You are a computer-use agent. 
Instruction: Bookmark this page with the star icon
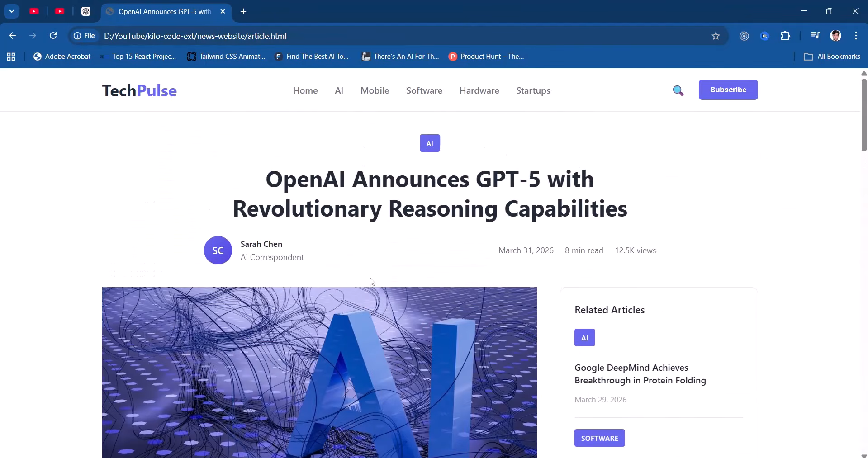(x=716, y=36)
